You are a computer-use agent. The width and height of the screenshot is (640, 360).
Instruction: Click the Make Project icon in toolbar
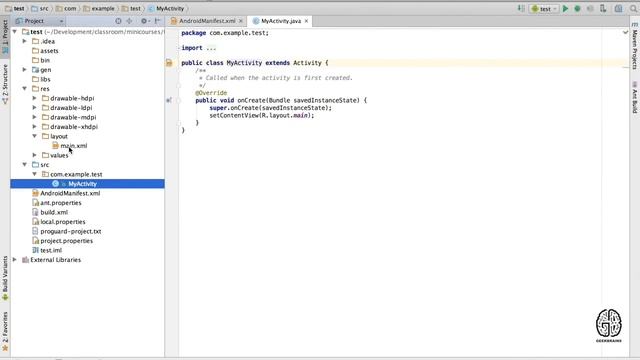[x=521, y=9]
